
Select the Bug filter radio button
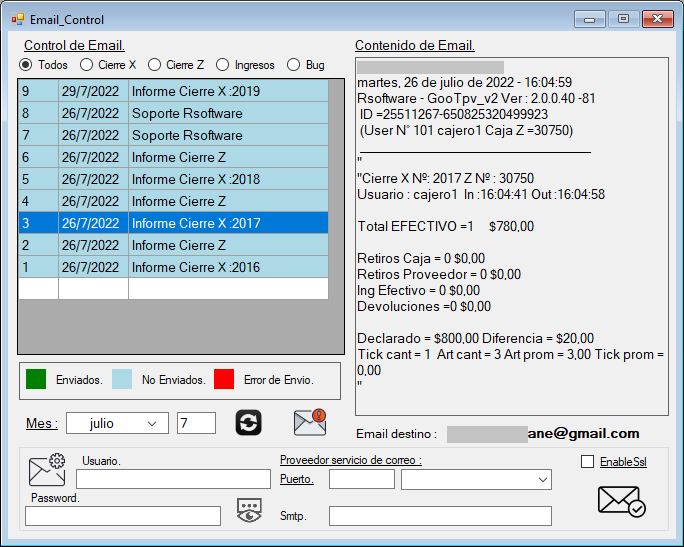pyautogui.click(x=294, y=65)
